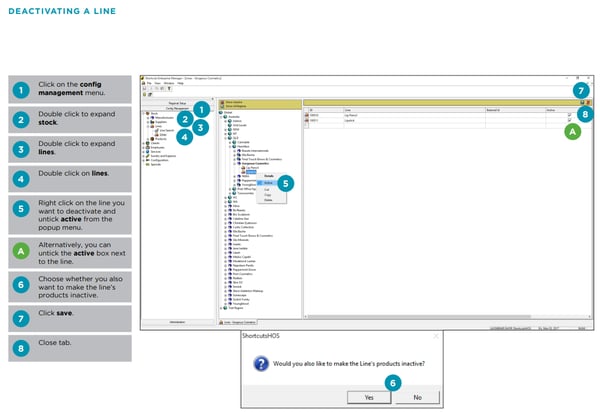The height and width of the screenshot is (412, 600).
Task: Choose Cut in the popup menu
Action: tap(267, 189)
